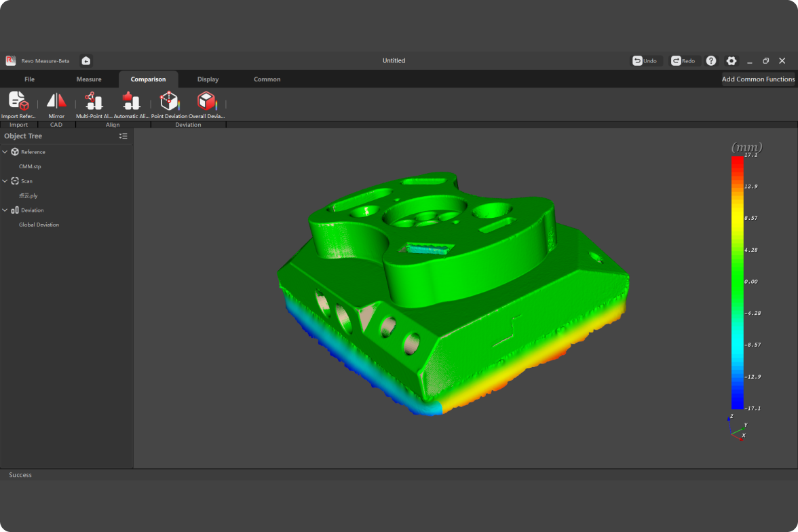
Task: Open the Display tab
Action: [208, 79]
